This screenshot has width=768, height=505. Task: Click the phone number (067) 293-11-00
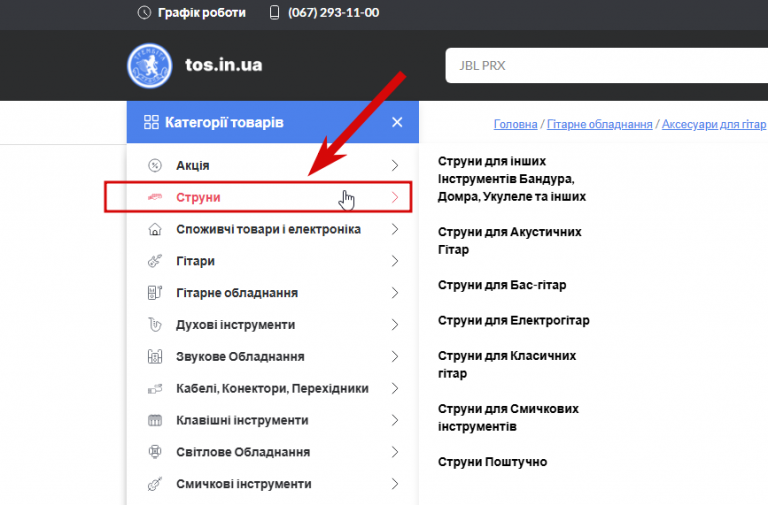[334, 12]
